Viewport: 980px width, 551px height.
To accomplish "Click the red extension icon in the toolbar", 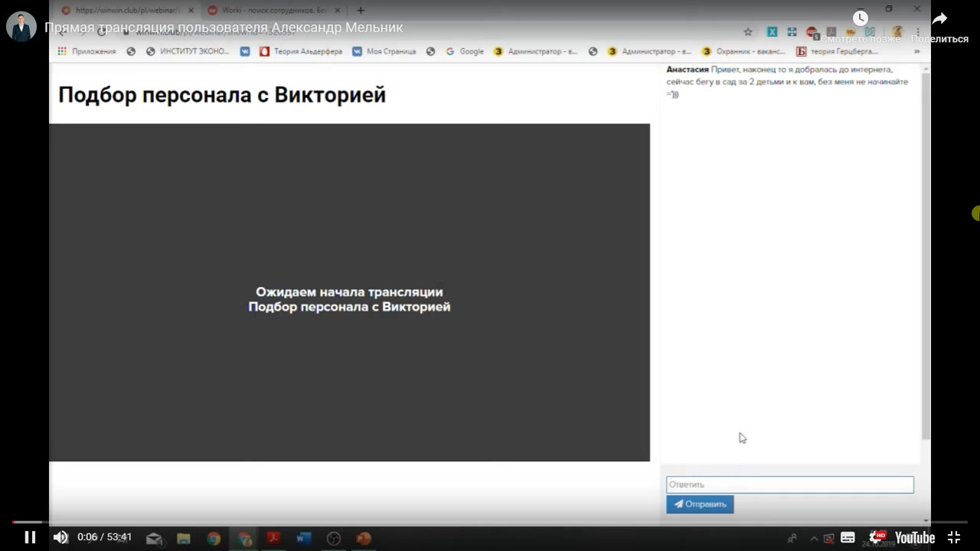I will tap(812, 32).
